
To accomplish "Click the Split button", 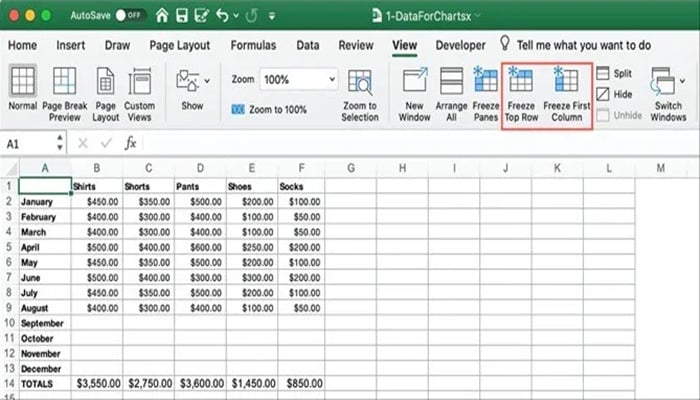I will pos(614,73).
